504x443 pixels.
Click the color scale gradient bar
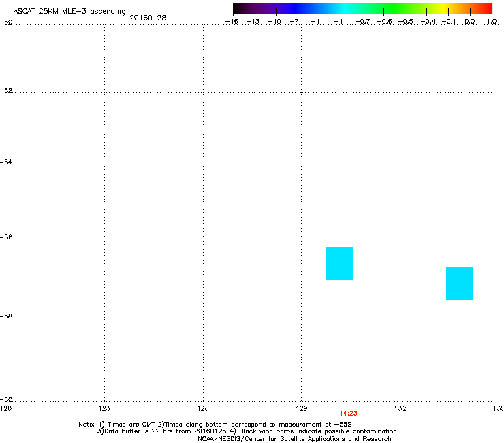tap(362, 9)
